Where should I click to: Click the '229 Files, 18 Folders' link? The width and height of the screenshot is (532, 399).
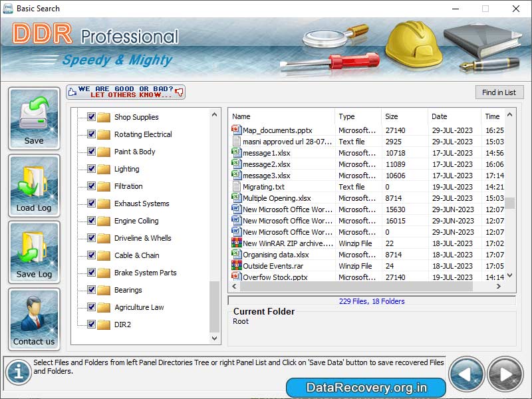coord(372,301)
